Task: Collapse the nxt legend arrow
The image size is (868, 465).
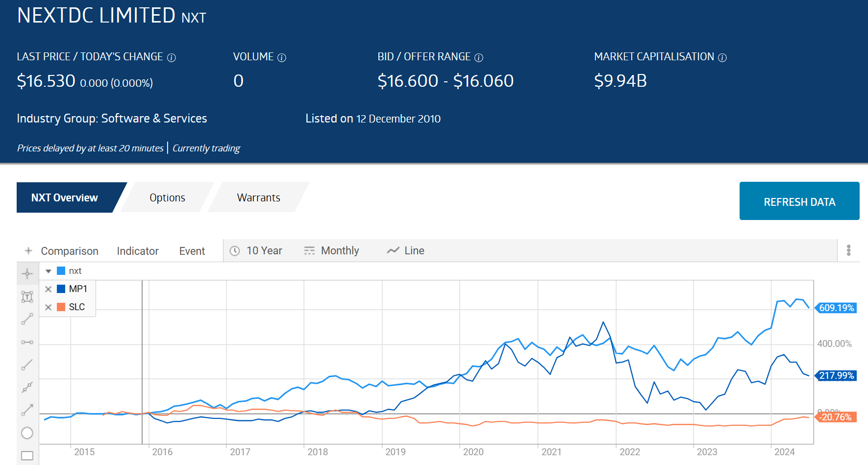Action: pyautogui.click(x=48, y=271)
